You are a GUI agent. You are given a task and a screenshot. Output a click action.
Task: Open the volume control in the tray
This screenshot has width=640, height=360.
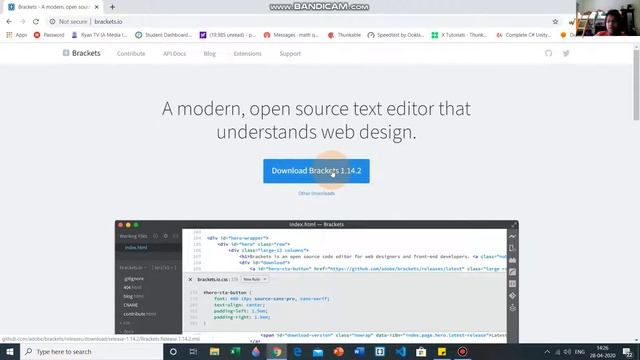(x=567, y=351)
